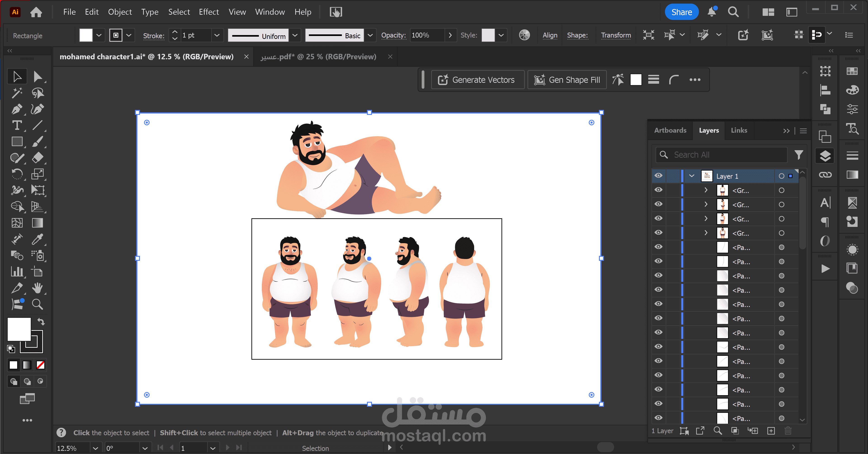Toggle visibility of the first group sublayer
The image size is (868, 454).
click(658, 190)
